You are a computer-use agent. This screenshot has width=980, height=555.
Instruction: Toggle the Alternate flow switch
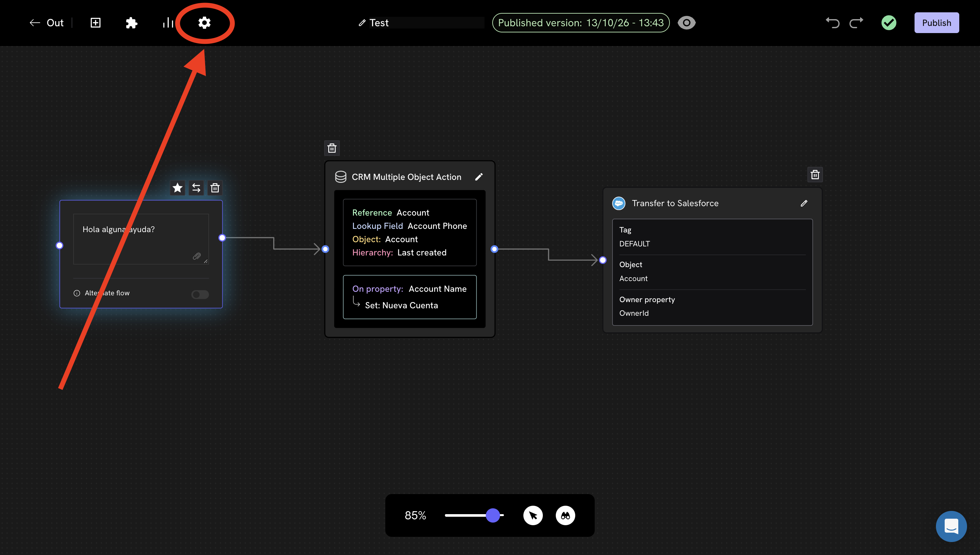point(200,294)
